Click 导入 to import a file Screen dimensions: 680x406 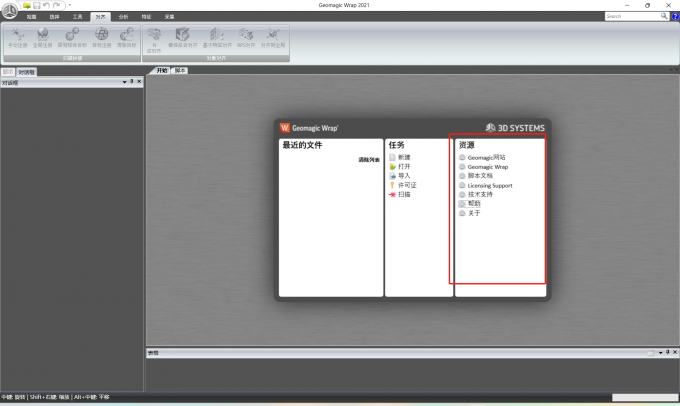403,176
